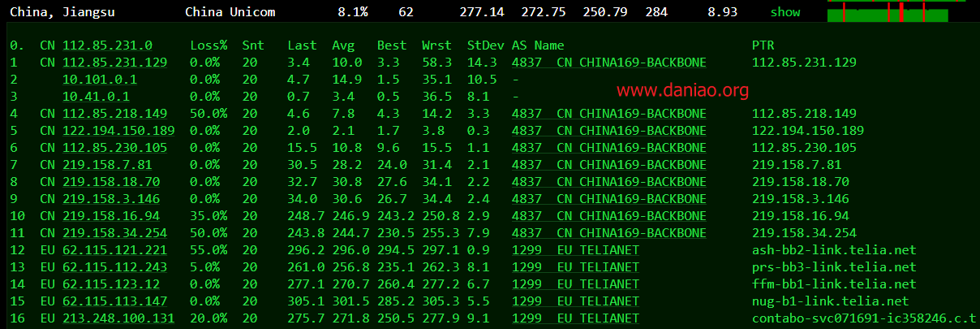Click the 'StDev' column header
980x329 pixels.
pos(486,45)
